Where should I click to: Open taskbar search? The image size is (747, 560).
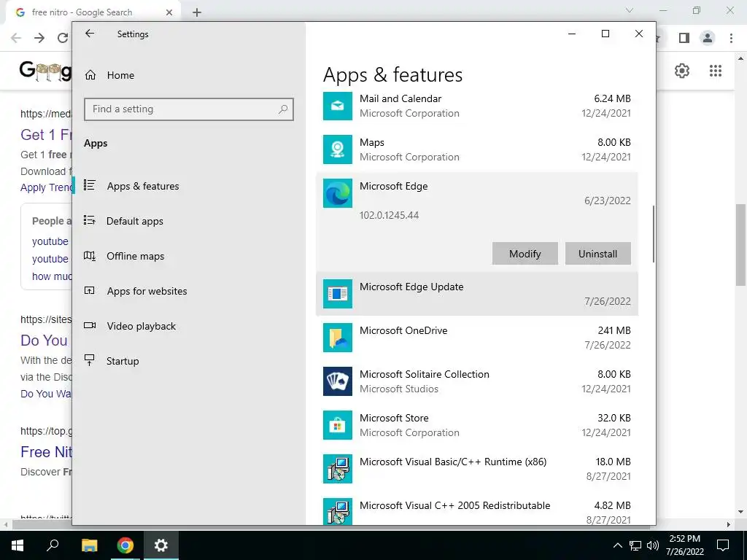point(53,545)
